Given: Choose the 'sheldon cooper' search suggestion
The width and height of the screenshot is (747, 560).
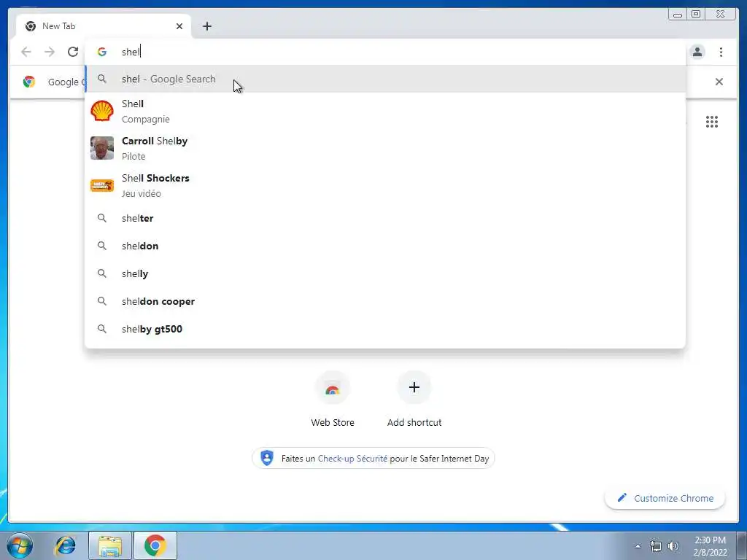Looking at the screenshot, I should (x=385, y=301).
